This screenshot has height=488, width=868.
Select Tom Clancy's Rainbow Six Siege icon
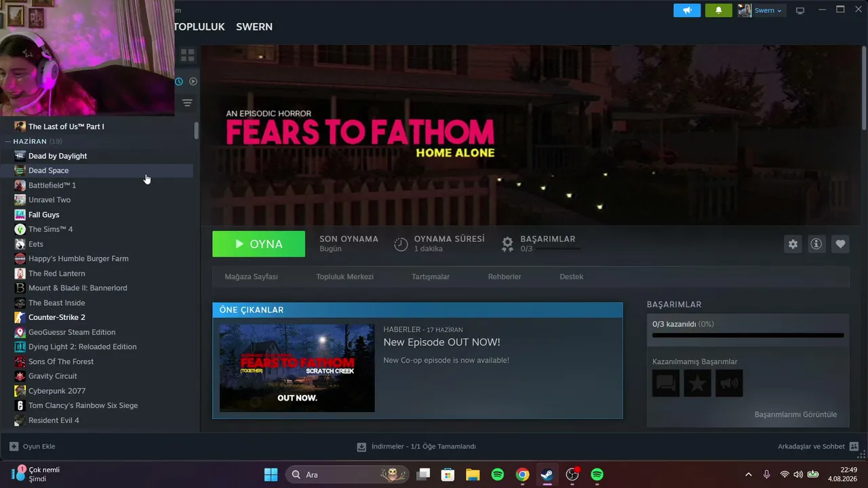pyautogui.click(x=20, y=405)
